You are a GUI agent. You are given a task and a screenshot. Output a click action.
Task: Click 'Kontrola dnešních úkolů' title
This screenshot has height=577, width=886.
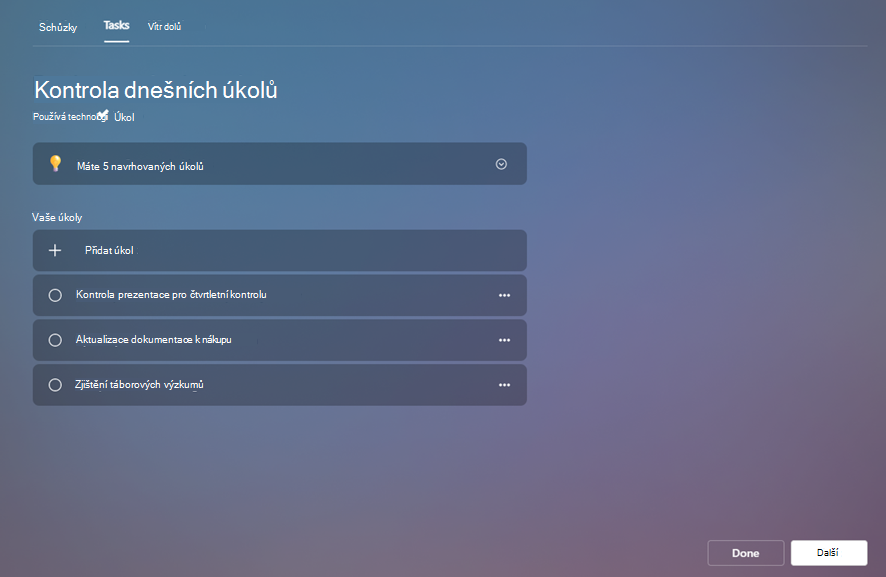pyautogui.click(x=156, y=90)
